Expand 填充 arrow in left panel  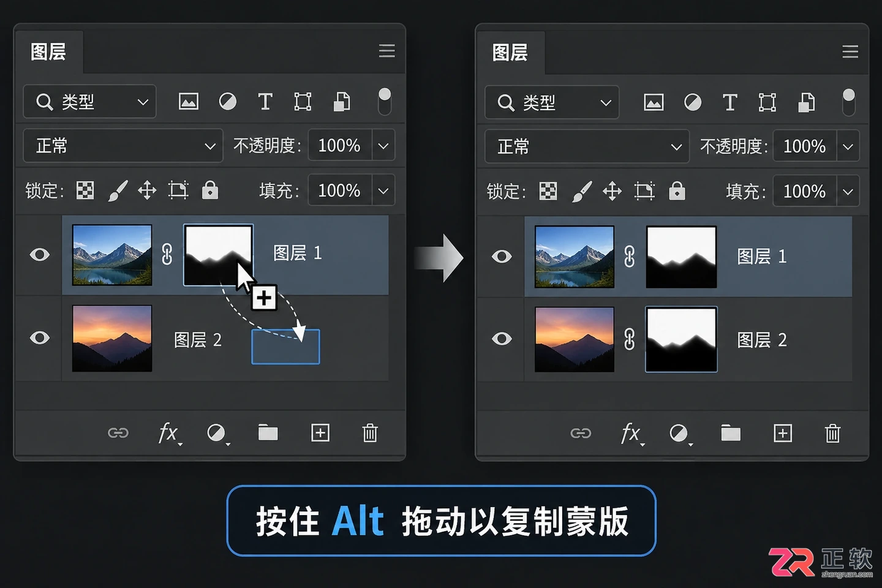pyautogui.click(x=383, y=190)
